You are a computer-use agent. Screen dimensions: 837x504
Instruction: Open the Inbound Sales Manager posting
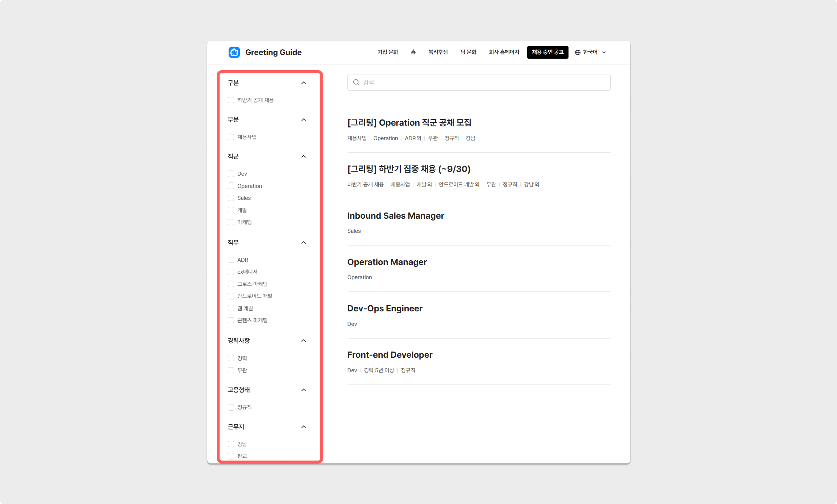pyautogui.click(x=395, y=216)
